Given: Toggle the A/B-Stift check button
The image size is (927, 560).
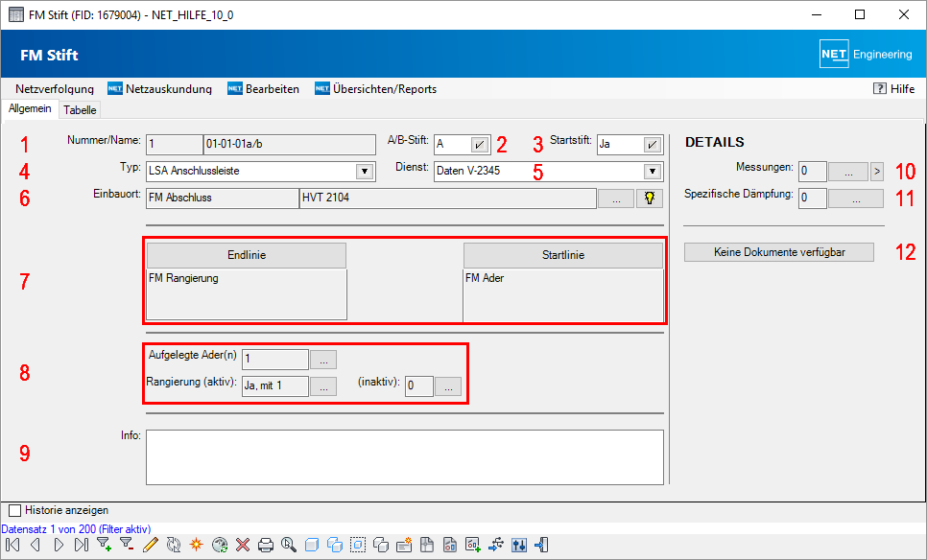Looking at the screenshot, I should coord(479,144).
